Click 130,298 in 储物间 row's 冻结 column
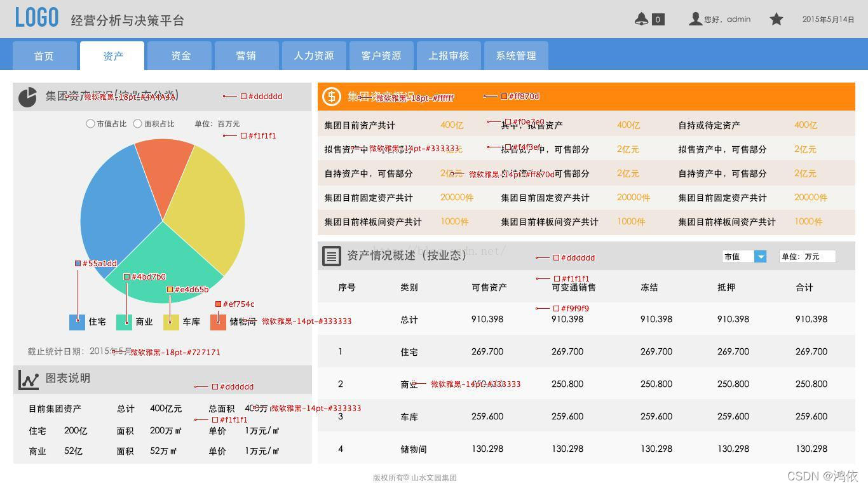Viewport: 868px width, 488px height. [656, 449]
